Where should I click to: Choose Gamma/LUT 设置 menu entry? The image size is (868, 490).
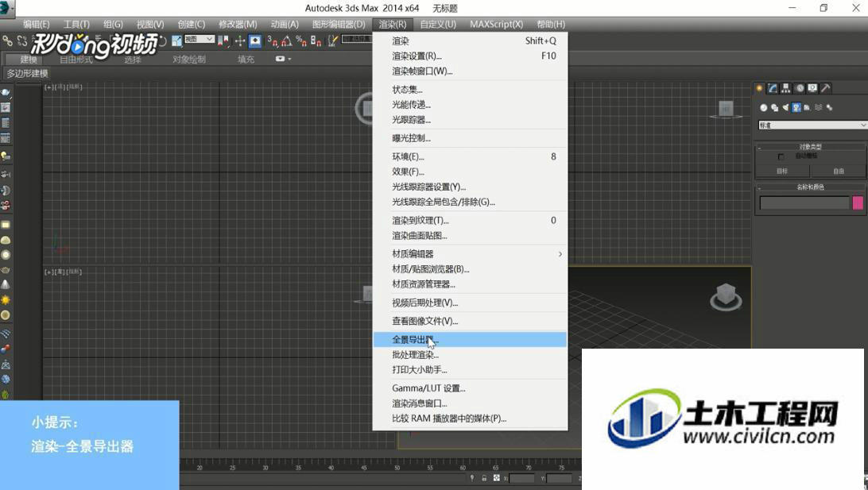(470, 388)
